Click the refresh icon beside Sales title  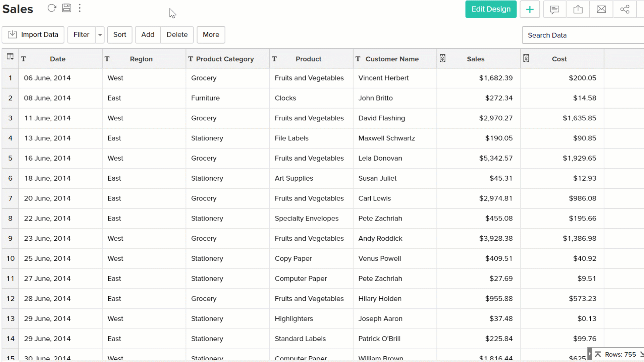tap(52, 8)
